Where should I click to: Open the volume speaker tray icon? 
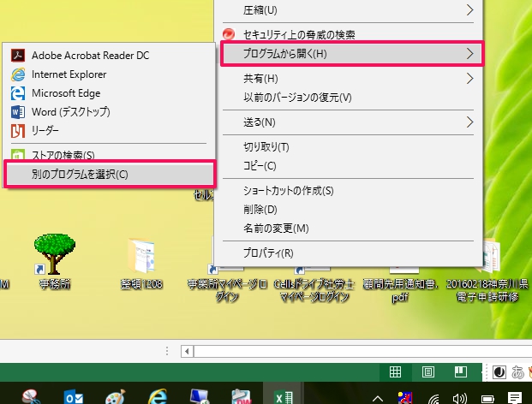pos(460,399)
